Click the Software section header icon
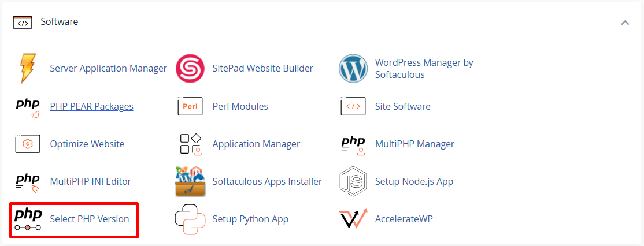Viewport: 644px width, 246px height. click(x=23, y=22)
